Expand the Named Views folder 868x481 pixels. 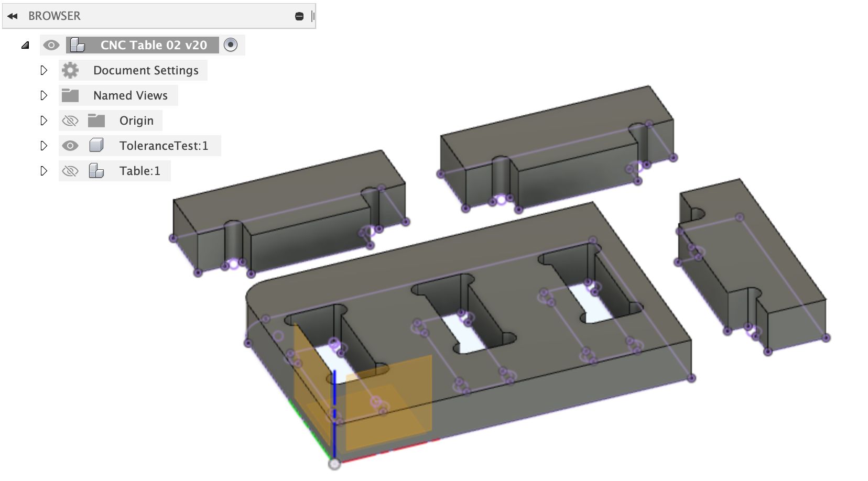pos(44,95)
